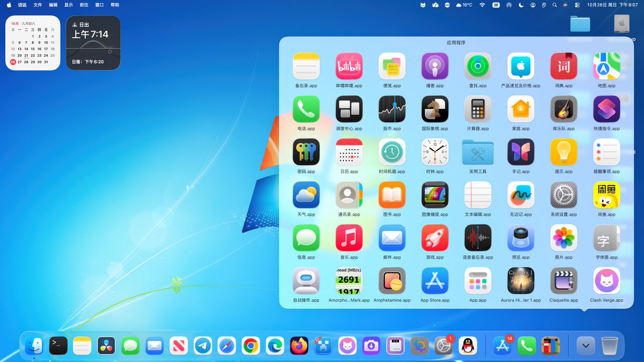644x362 pixels.
Task: Open the 实用工具 utilities folder
Action: (x=478, y=152)
